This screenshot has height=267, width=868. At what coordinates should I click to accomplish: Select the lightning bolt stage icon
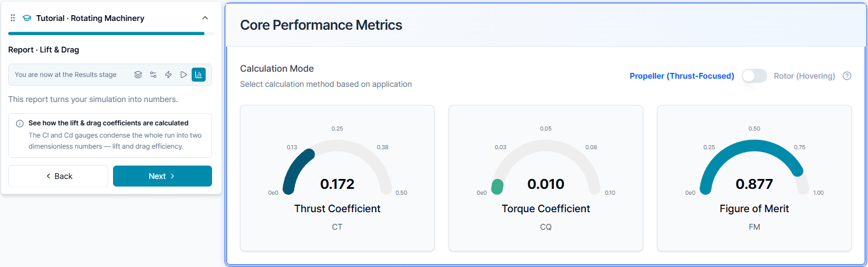(168, 75)
